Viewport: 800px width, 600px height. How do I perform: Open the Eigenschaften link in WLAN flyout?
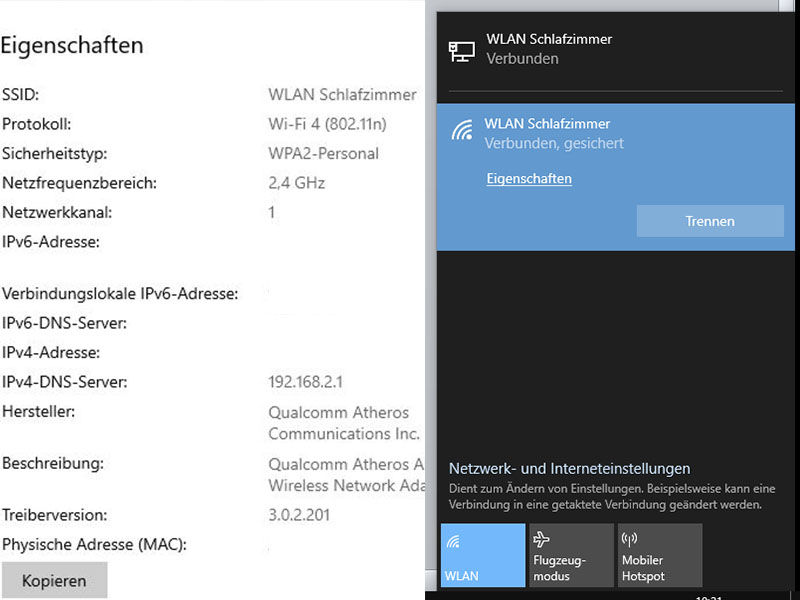[x=529, y=179]
